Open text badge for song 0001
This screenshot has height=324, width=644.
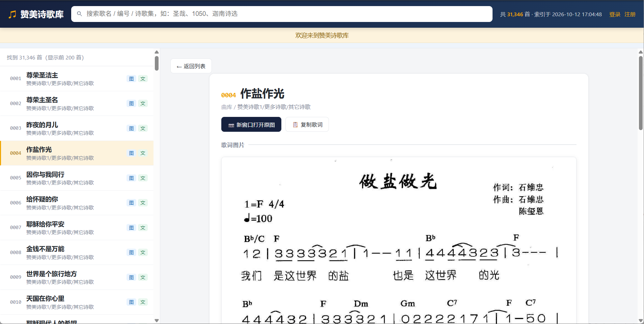coord(143,79)
